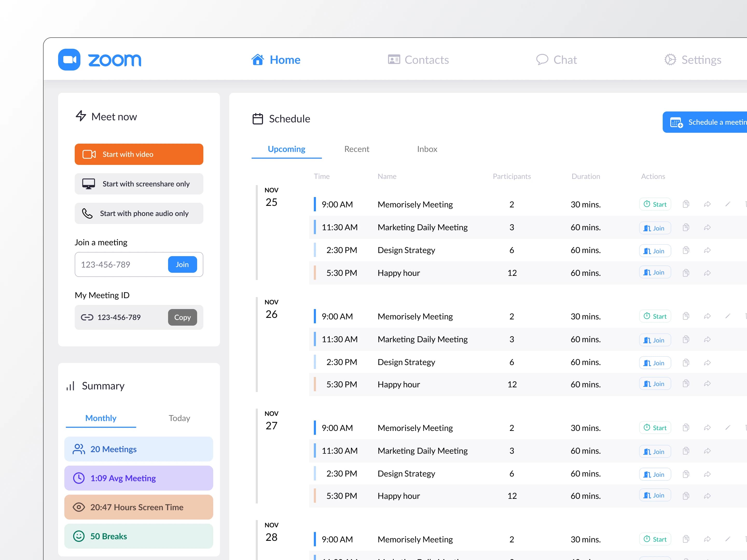Join the Nov 25 Marketing Daily Meeting
The height and width of the screenshot is (560, 747).
click(x=655, y=228)
